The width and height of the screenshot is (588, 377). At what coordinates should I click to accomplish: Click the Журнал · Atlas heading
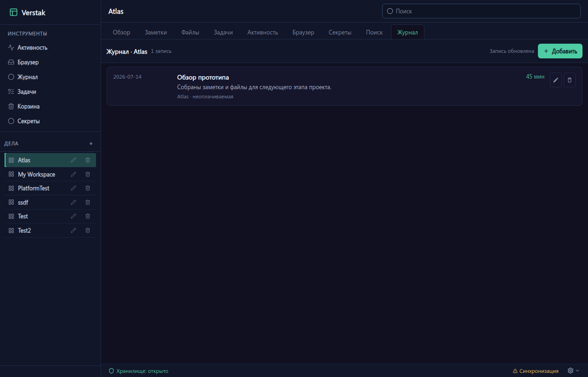click(127, 51)
